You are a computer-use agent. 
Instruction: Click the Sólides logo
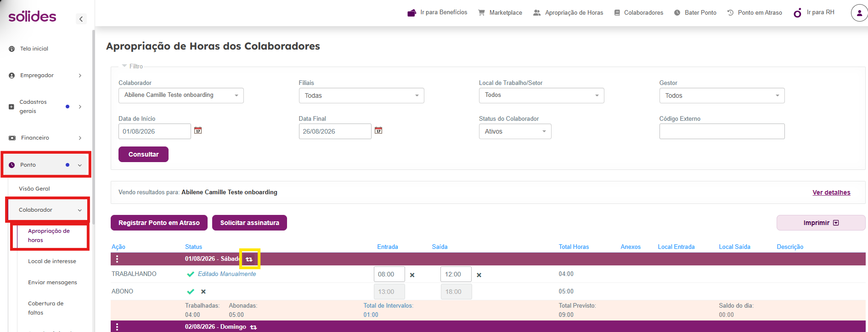(32, 17)
